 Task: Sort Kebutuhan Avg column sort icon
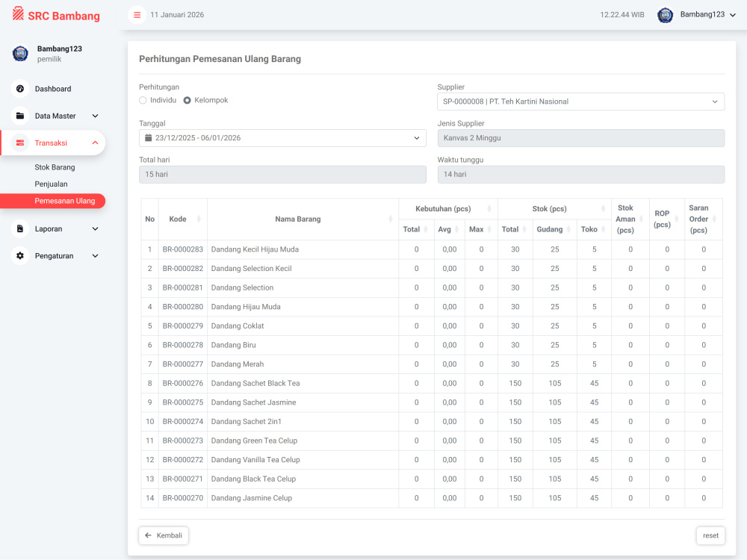[x=457, y=229]
